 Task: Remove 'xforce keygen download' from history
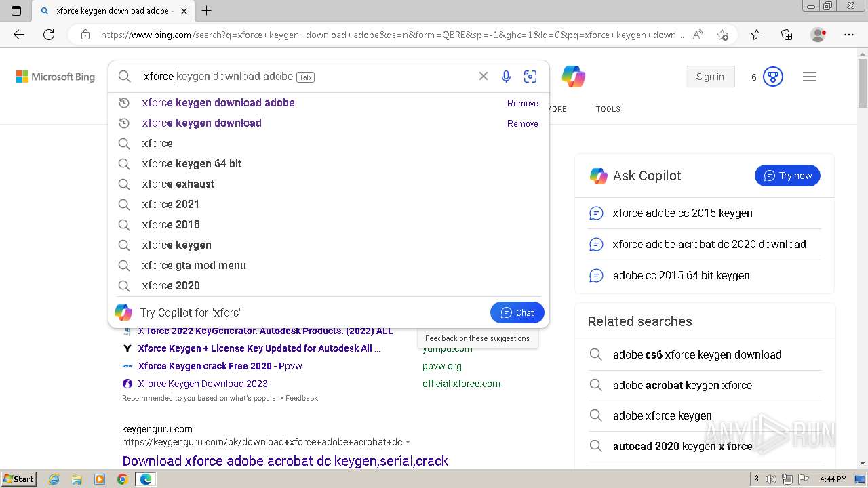pos(523,123)
